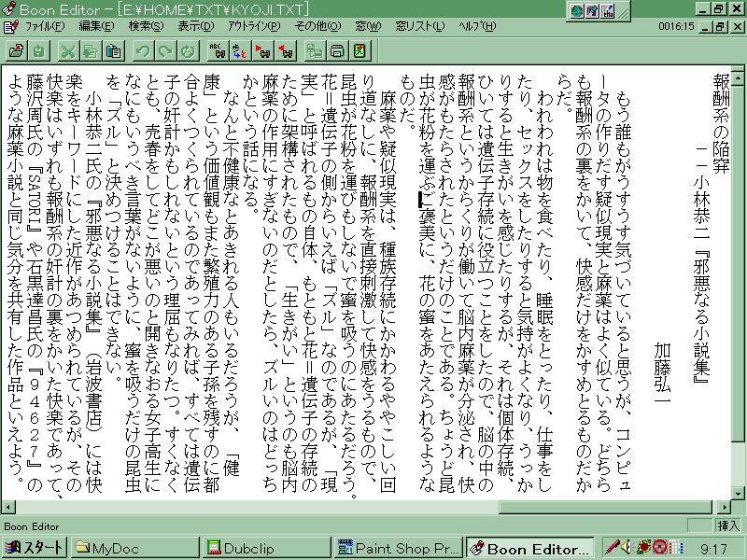This screenshot has width=747, height=560.
Task: Click the green page icon after Print
Action: tap(359, 50)
